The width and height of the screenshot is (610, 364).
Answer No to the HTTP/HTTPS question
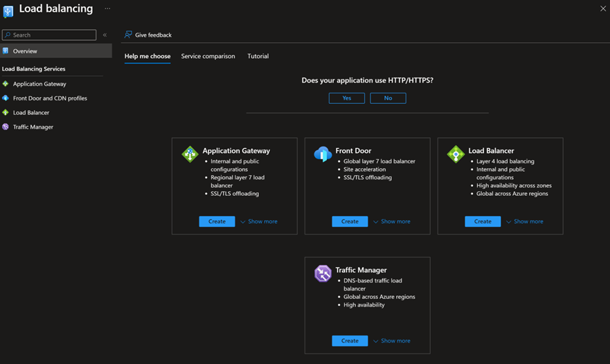pos(388,98)
